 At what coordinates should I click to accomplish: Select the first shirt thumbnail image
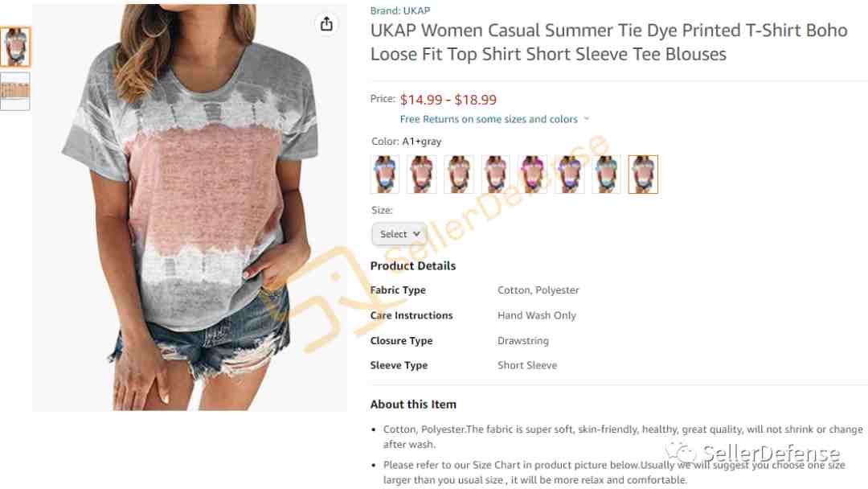point(15,47)
